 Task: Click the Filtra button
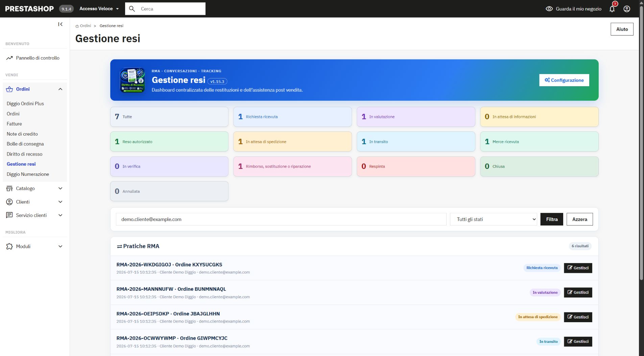[552, 219]
